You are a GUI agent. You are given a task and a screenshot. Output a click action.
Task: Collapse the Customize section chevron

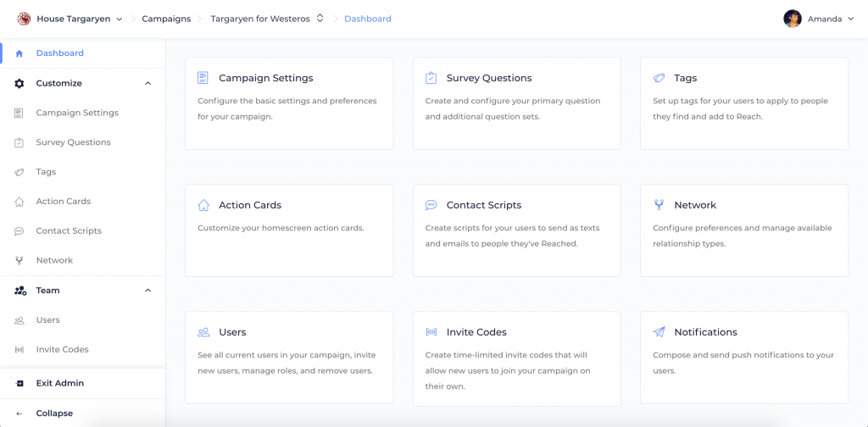tap(147, 84)
